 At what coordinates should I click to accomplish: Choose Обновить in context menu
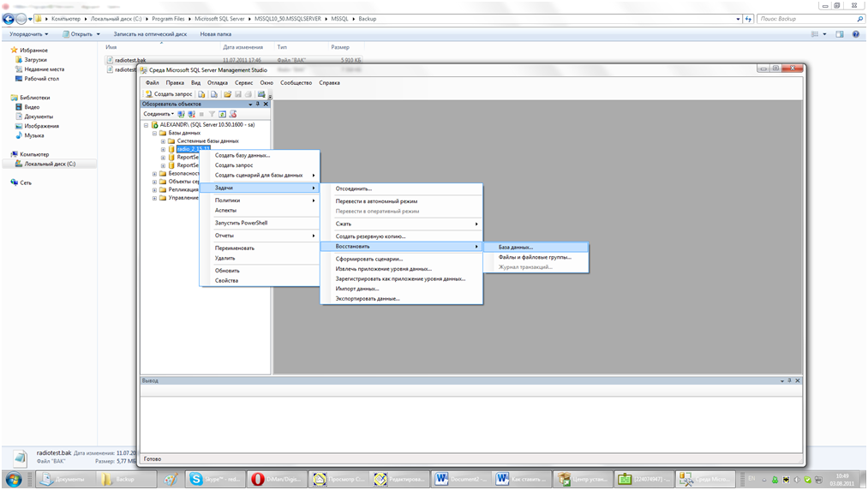[x=260, y=271]
